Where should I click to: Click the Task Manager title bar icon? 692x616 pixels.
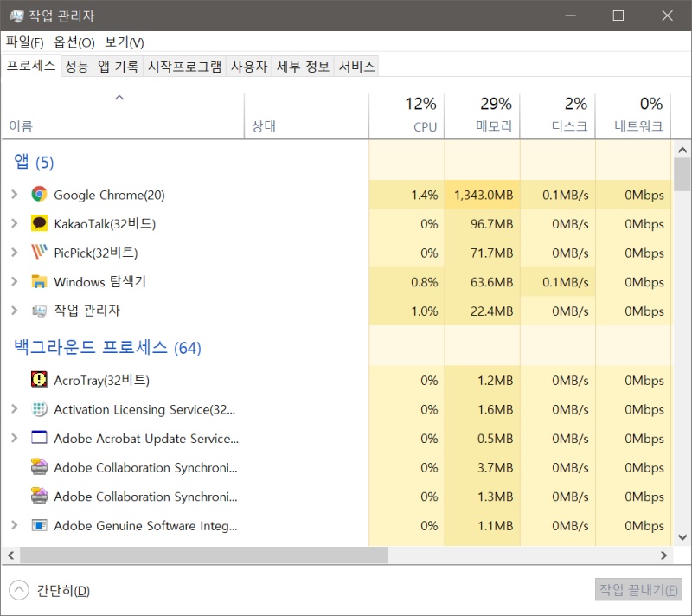(x=16, y=16)
